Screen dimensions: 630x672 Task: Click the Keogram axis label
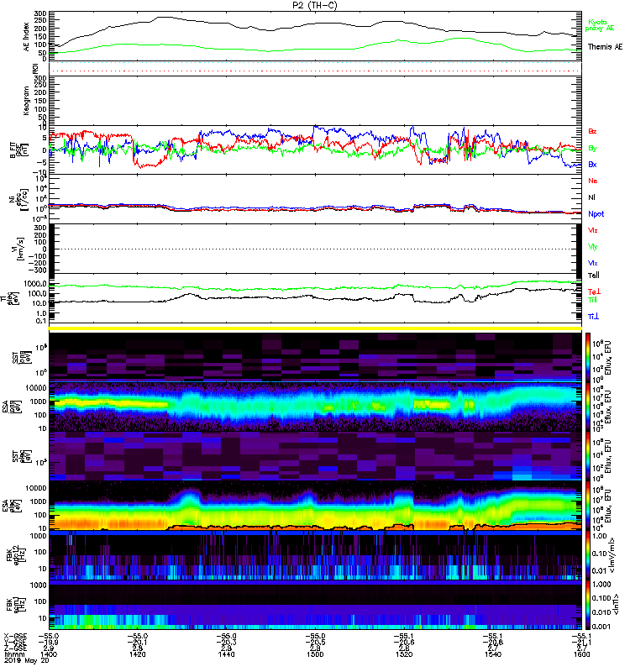pyautogui.click(x=26, y=101)
